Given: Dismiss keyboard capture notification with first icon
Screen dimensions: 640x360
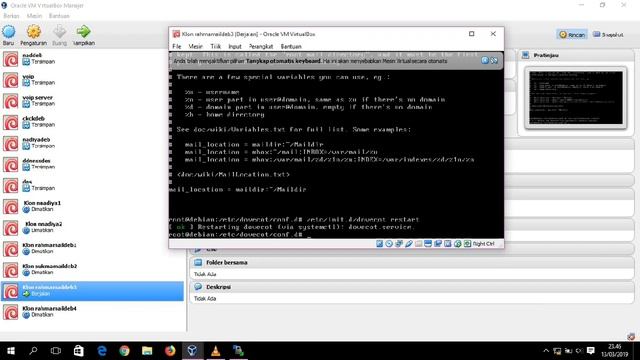Looking at the screenshot, I should click(484, 60).
